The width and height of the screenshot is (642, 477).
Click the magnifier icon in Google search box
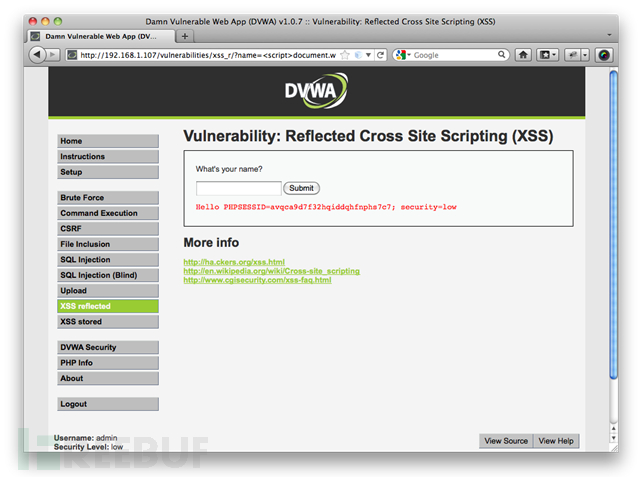coord(501,54)
